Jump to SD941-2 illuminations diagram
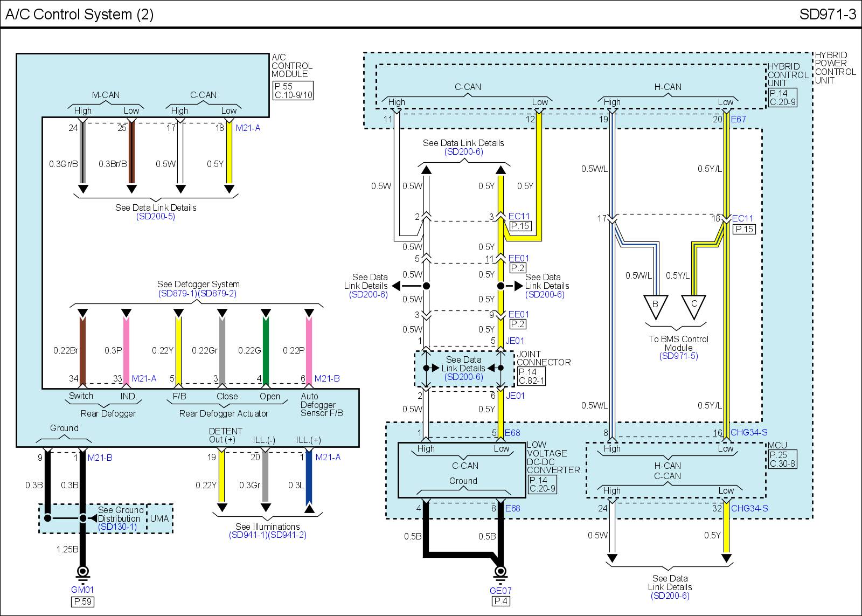Screen dimensions: 862x616 pos(287,535)
